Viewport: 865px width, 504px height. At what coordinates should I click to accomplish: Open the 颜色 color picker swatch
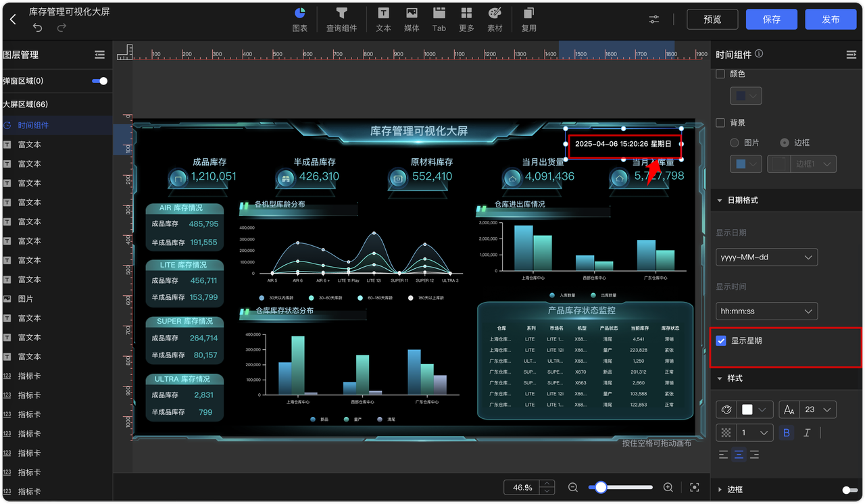point(747,97)
